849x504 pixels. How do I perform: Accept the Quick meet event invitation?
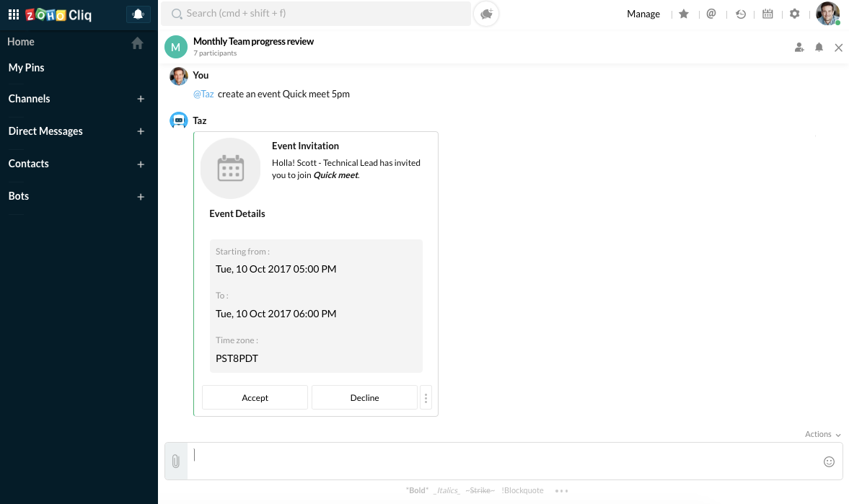point(255,397)
